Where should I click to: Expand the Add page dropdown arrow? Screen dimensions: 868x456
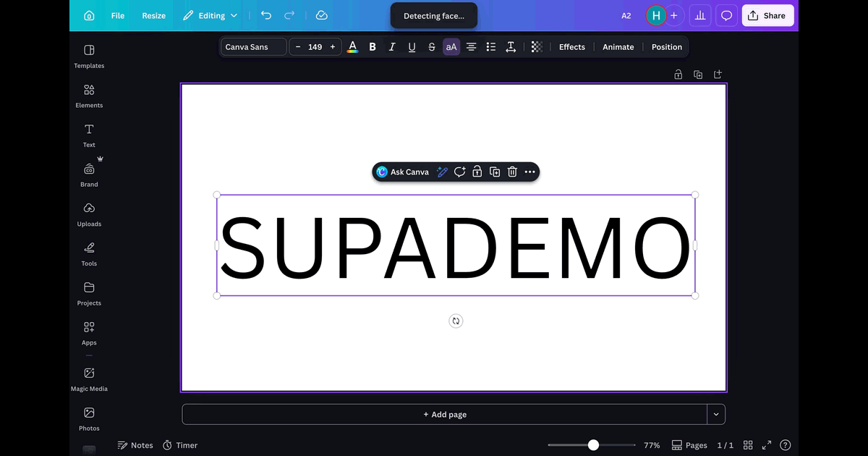pyautogui.click(x=716, y=415)
